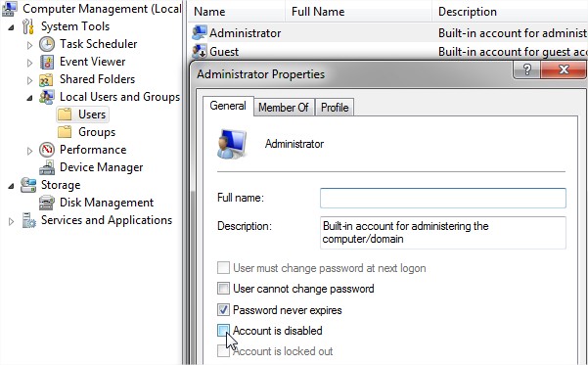The image size is (588, 365).
Task: Switch to the Member Of tab
Action: pyautogui.click(x=284, y=108)
